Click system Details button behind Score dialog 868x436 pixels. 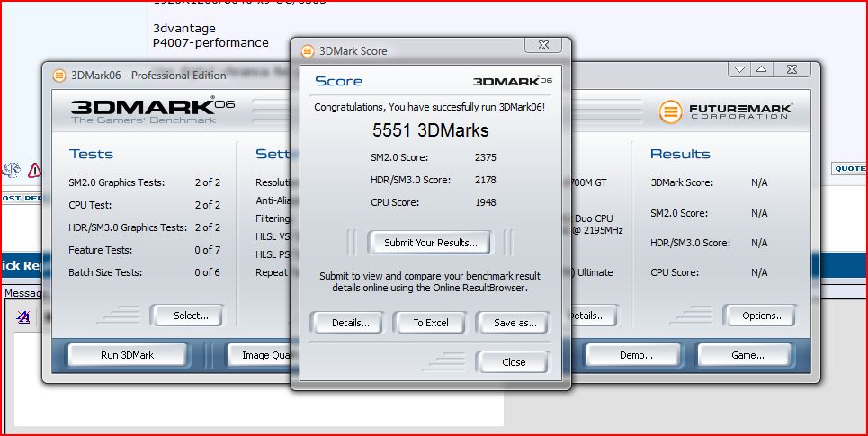[x=594, y=316]
